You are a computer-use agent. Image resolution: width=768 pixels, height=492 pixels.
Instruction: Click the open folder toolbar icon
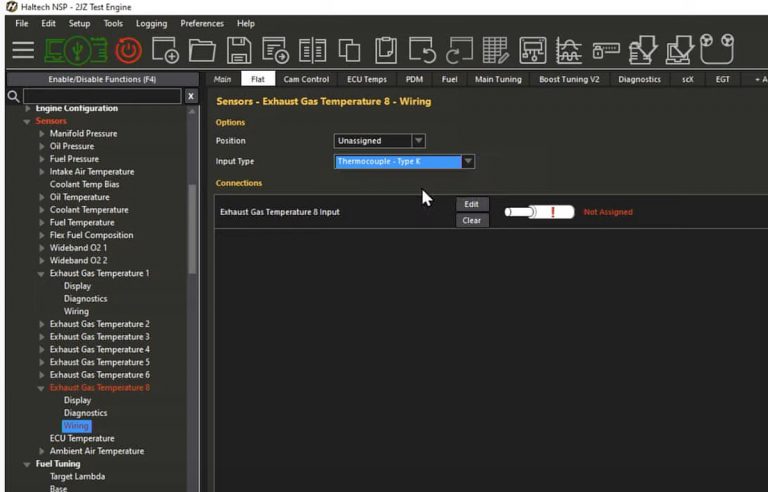pyautogui.click(x=202, y=50)
